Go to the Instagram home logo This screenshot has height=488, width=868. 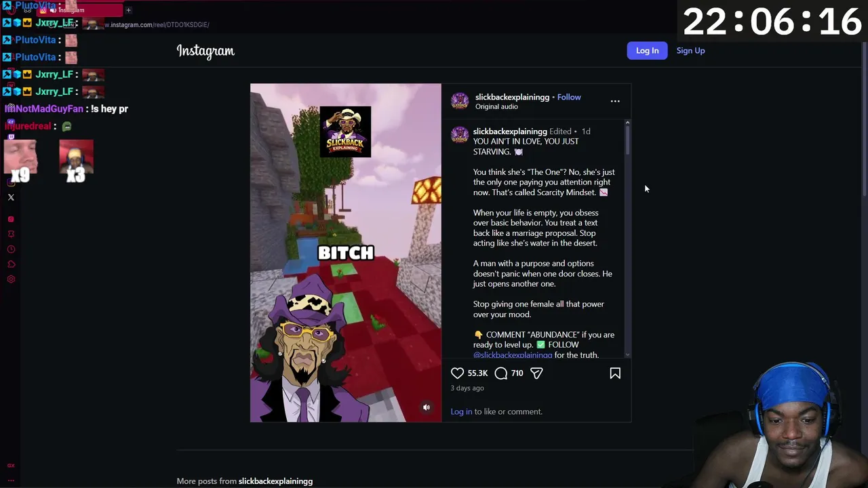pos(205,52)
